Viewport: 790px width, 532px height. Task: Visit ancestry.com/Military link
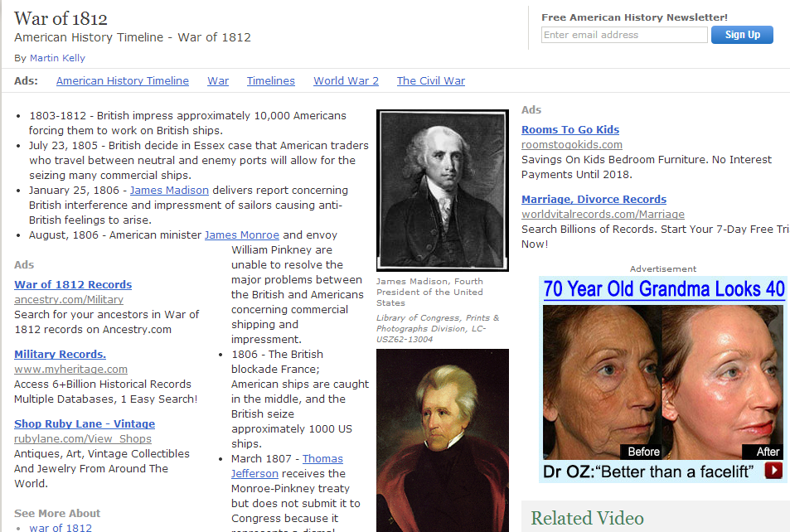tap(69, 299)
